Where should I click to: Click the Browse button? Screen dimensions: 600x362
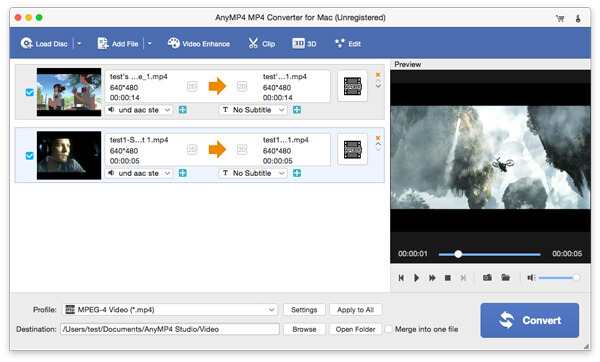click(304, 329)
